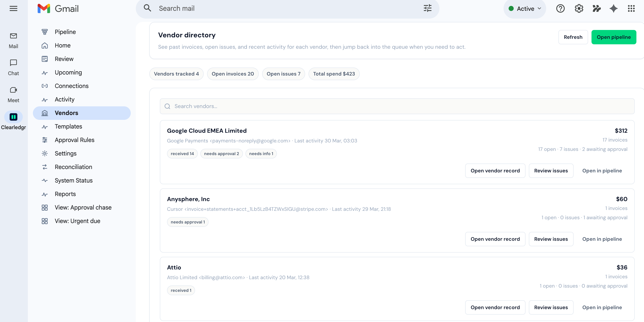Click the Open pipeline button

614,37
